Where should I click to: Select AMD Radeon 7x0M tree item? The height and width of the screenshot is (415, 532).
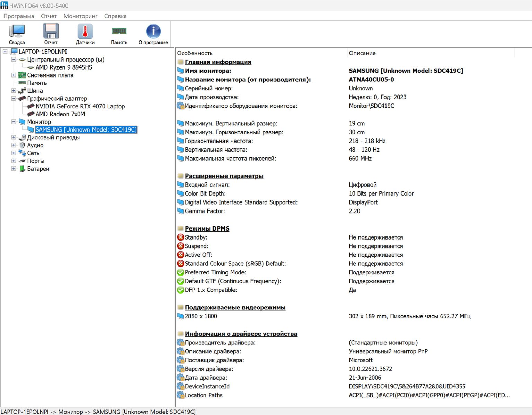[x=60, y=114]
